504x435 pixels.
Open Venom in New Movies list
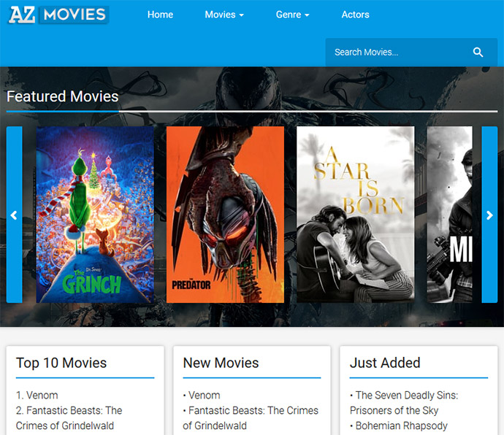204,396
